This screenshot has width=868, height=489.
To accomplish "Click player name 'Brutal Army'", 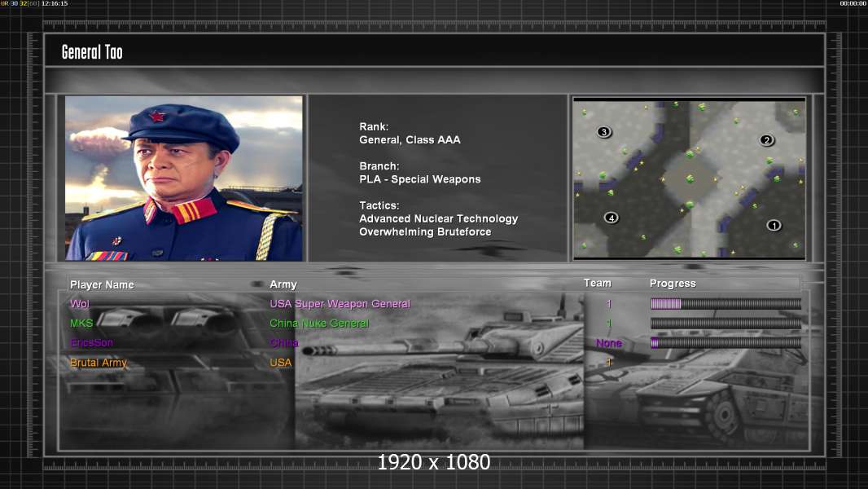I will (99, 362).
